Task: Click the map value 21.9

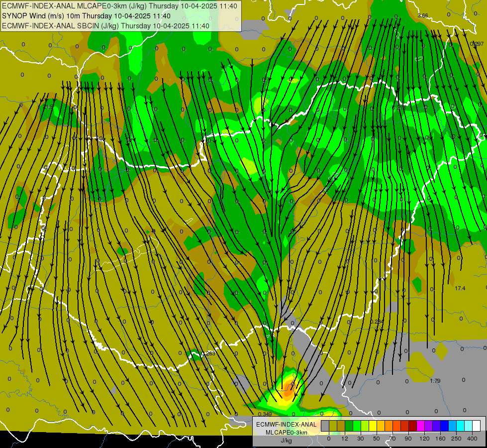Action: click(x=48, y=107)
